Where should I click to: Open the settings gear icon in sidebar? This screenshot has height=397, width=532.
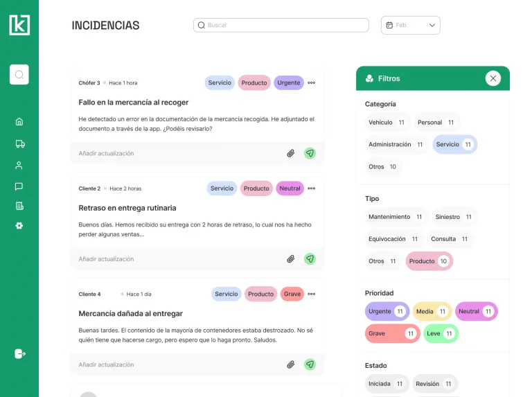tap(19, 226)
